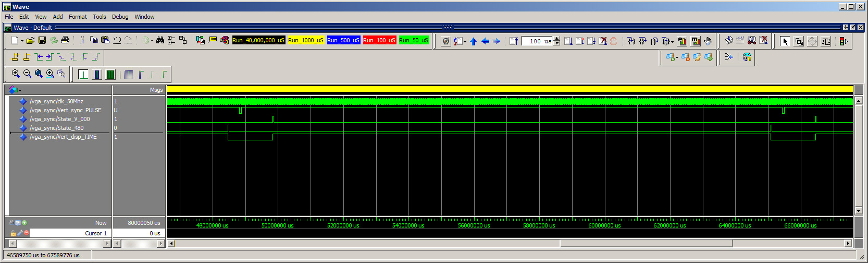Open the Edit menu

click(x=24, y=17)
